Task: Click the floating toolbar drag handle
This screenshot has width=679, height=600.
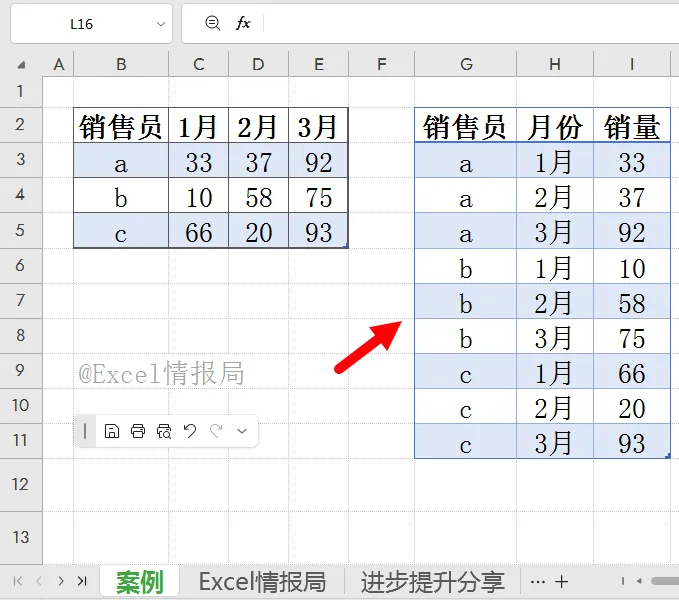Action: [x=85, y=431]
